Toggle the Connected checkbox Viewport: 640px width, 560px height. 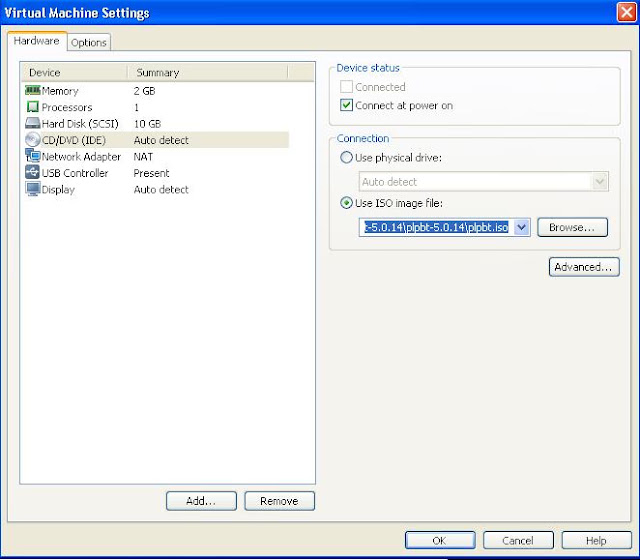[x=346, y=87]
